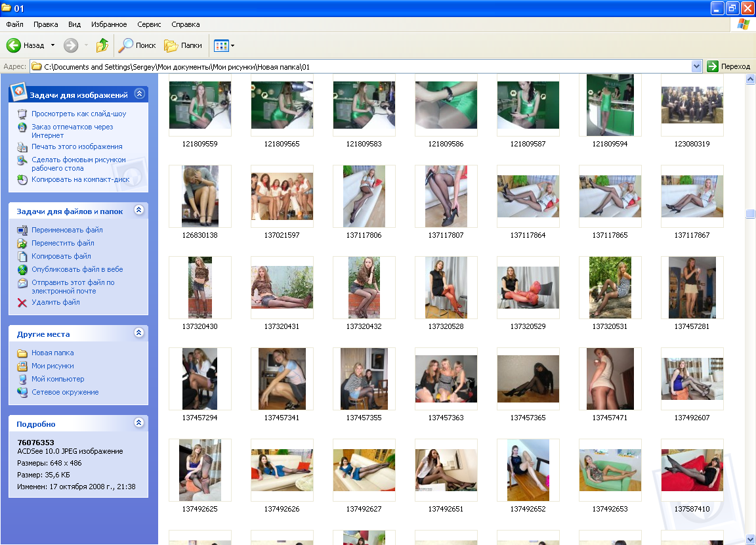Open the Избранное menu
Screen dimensions: 756x545
coord(109,24)
